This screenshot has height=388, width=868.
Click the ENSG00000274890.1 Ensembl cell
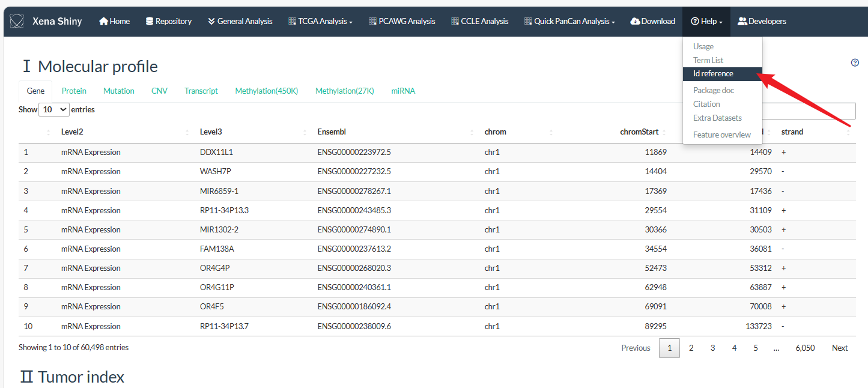pyautogui.click(x=354, y=229)
